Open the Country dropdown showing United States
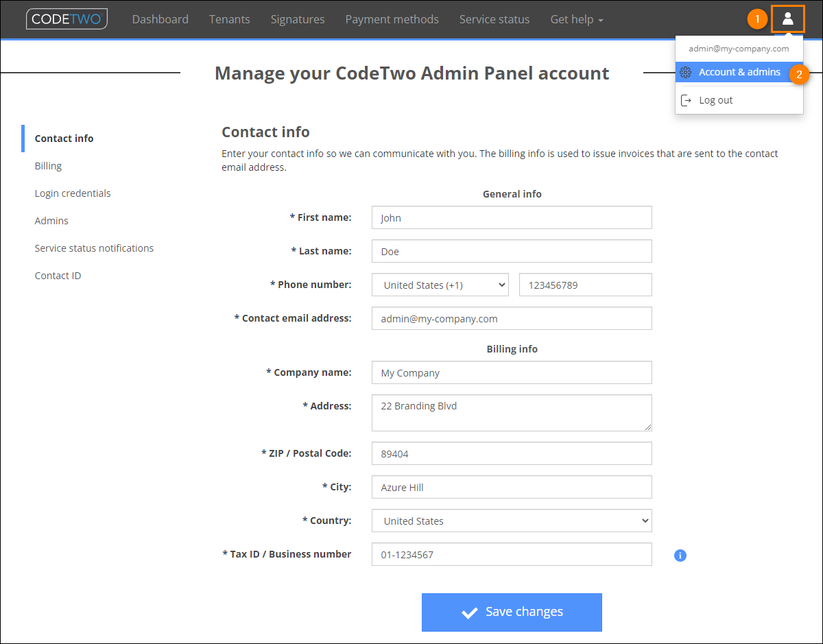823x644 pixels. 512,521
